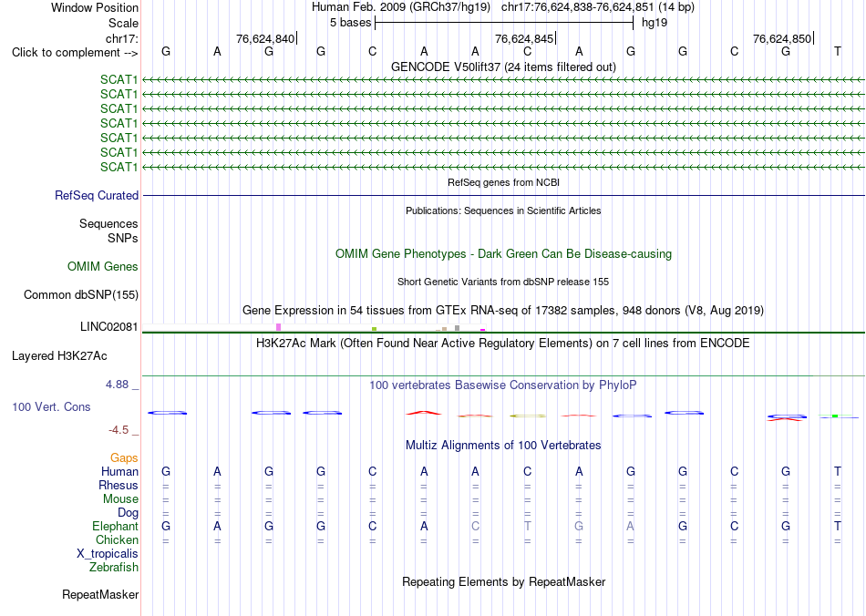The width and height of the screenshot is (866, 616).
Task: Open the RefSeq Curated track label
Action: click(x=97, y=195)
